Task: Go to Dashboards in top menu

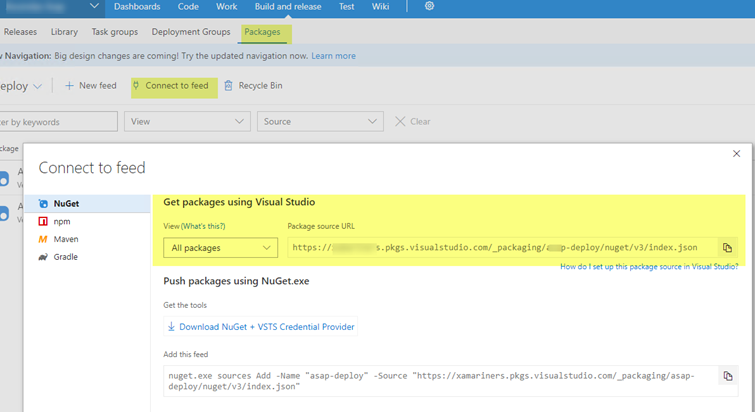Action: [x=137, y=7]
